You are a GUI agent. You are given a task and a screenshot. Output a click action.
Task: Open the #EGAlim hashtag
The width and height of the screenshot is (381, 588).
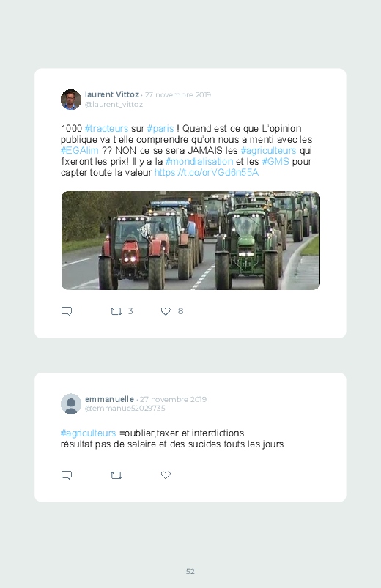(x=80, y=151)
